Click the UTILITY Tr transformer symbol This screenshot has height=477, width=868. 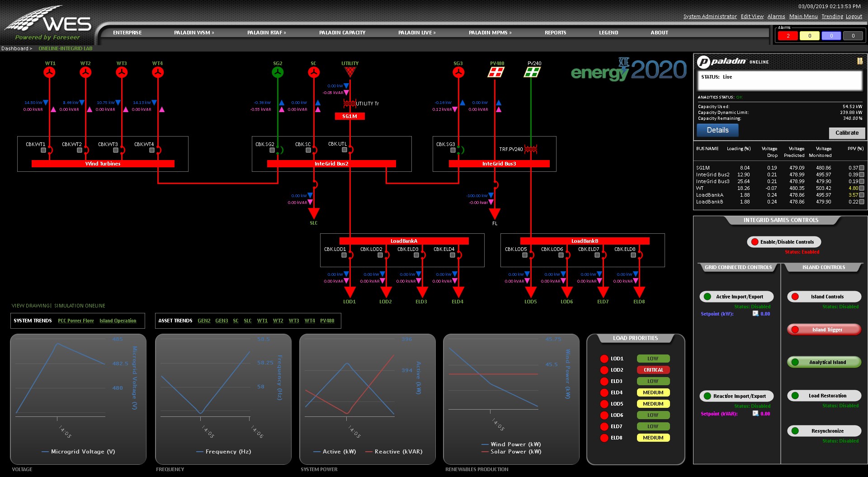pos(349,104)
